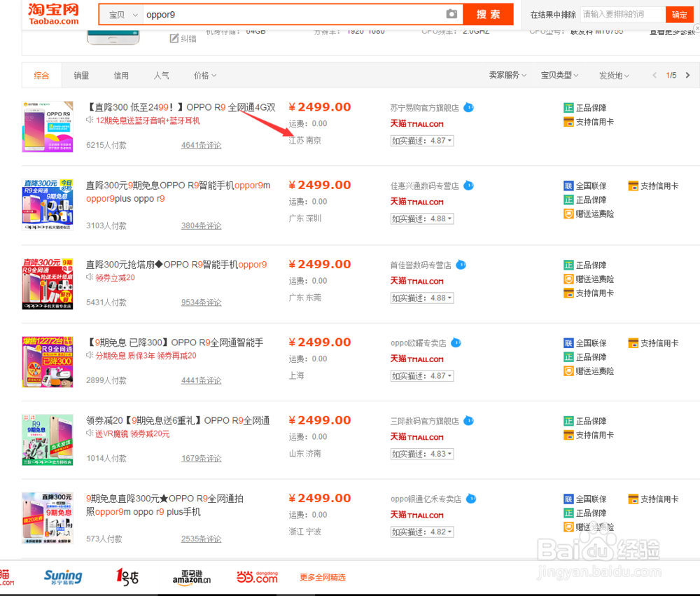This screenshot has height=596, width=700.
Task: Open the 如实描述 4.88 dropdown for 佳惠兴通
Action: tap(422, 219)
